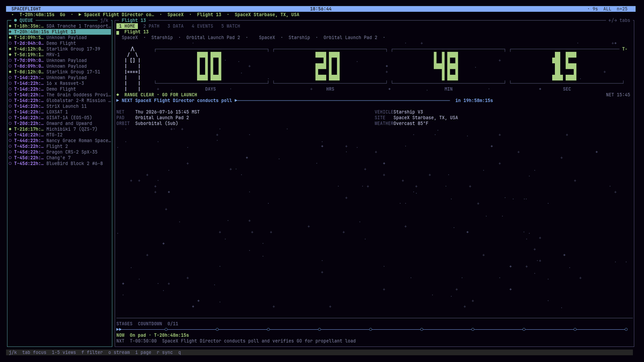Click the diamond marker beside MRV-1

coord(10,55)
